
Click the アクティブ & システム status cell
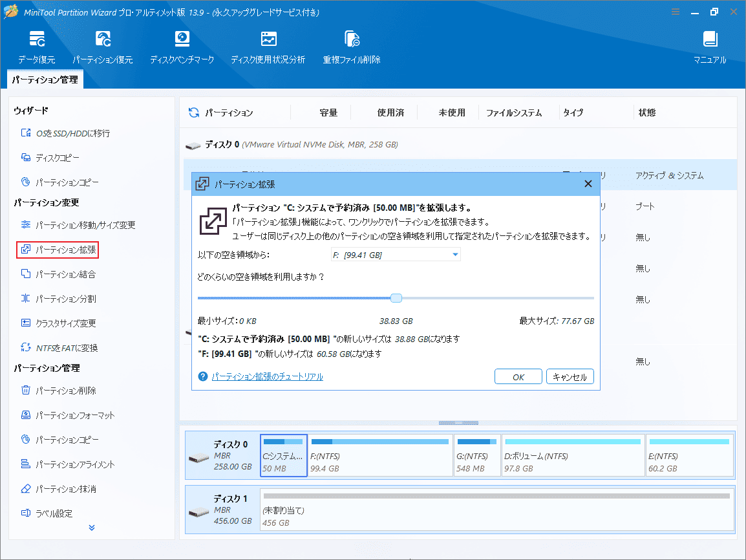pos(669,175)
